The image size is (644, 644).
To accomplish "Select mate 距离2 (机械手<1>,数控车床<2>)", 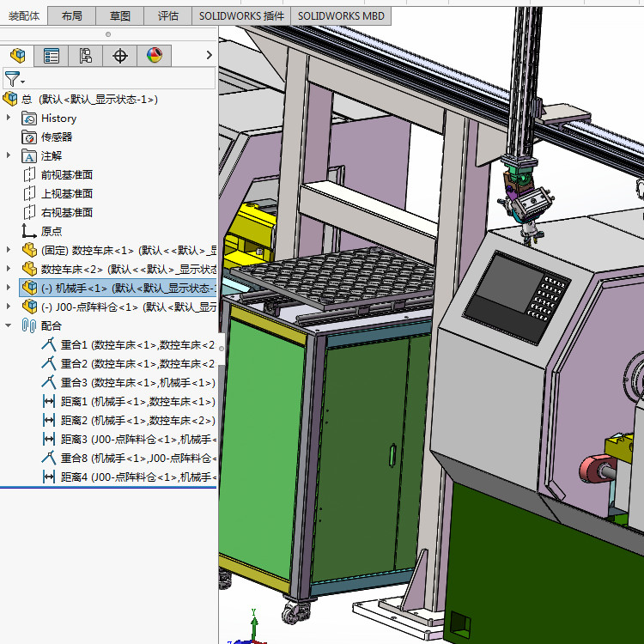I will [x=138, y=421].
